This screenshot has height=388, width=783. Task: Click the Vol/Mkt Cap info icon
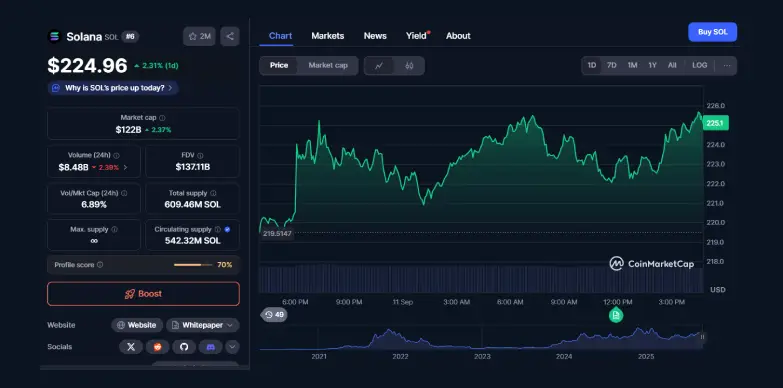pyautogui.click(x=124, y=193)
